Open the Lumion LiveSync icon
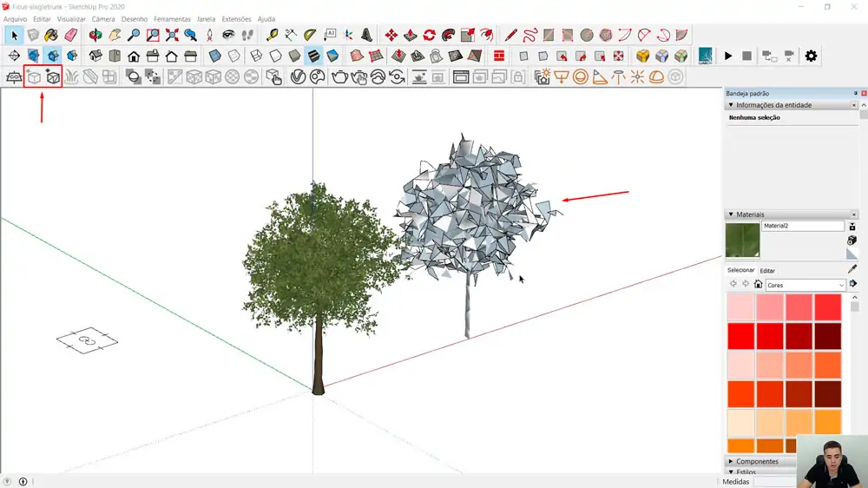Screen dimensions: 868x488 [705, 56]
